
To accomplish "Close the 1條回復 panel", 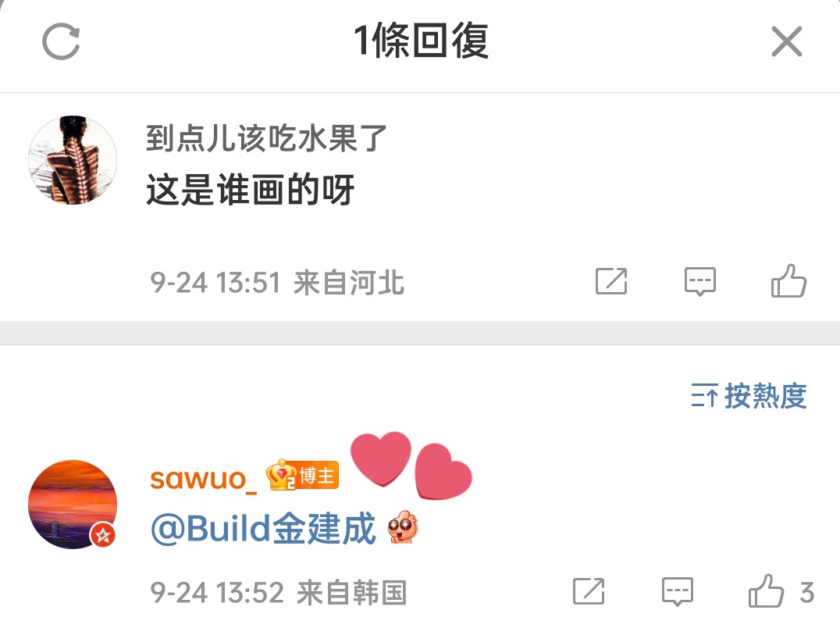I will click(x=786, y=41).
